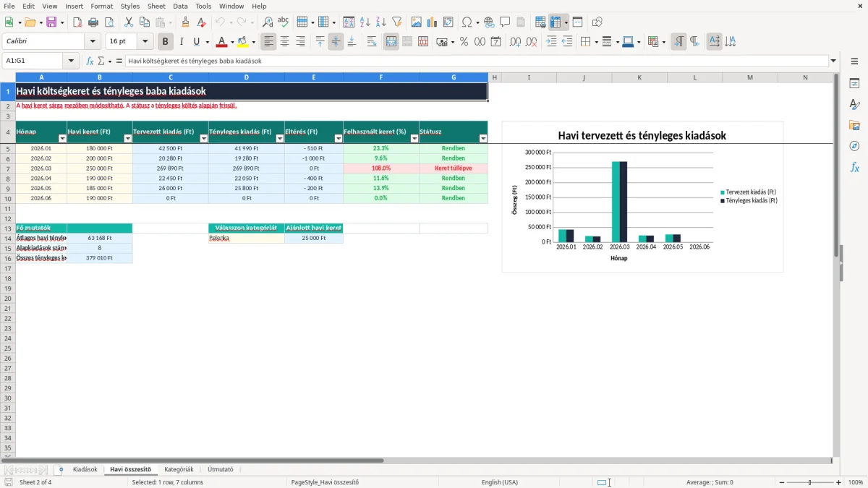Open the Tools menu
Viewport: 868px width, 488px height.
[203, 6]
